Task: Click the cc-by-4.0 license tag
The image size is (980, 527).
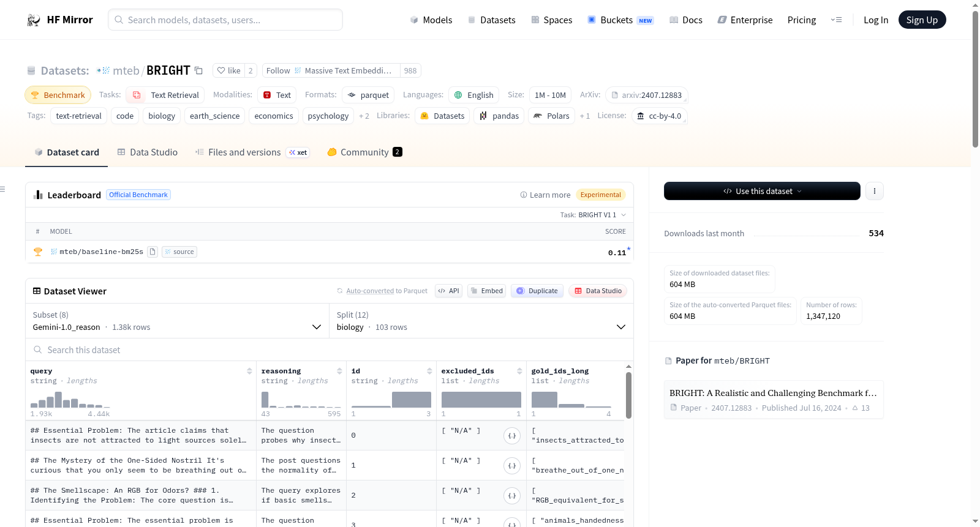Action: coord(659,116)
